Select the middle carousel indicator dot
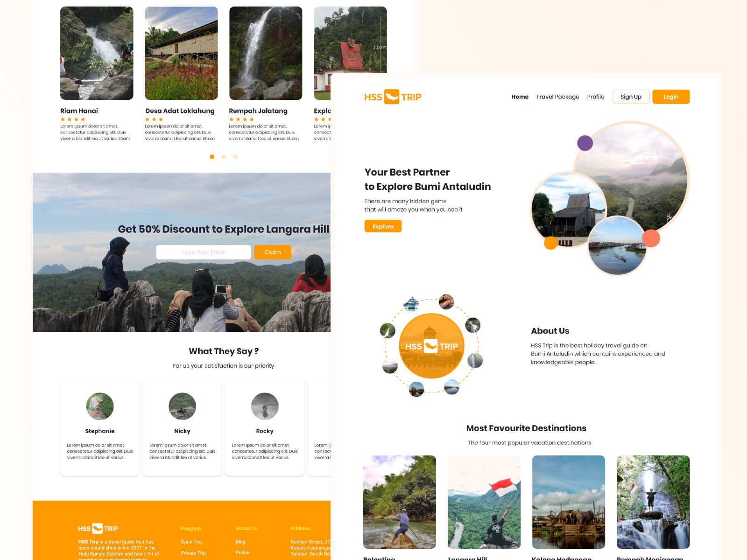 224,157
